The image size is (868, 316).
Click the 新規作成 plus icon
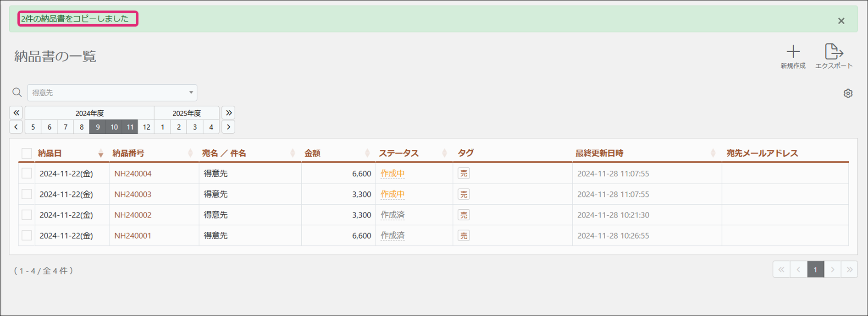793,52
